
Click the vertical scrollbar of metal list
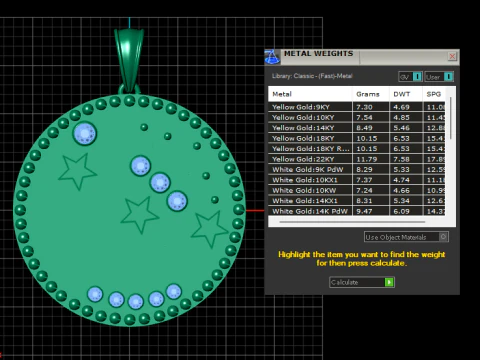point(451,118)
